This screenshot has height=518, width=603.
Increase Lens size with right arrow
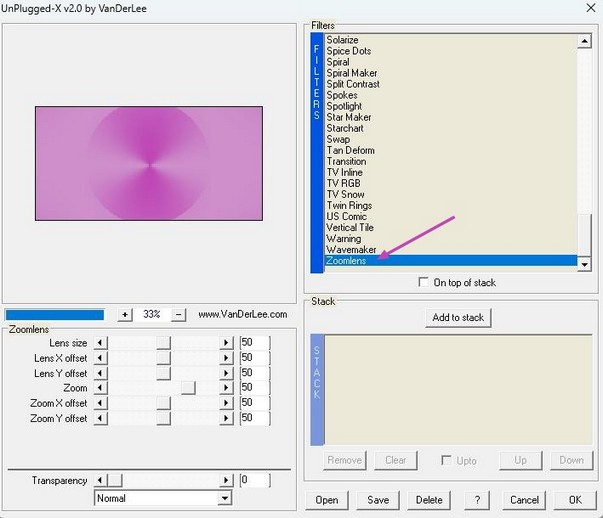coord(227,343)
